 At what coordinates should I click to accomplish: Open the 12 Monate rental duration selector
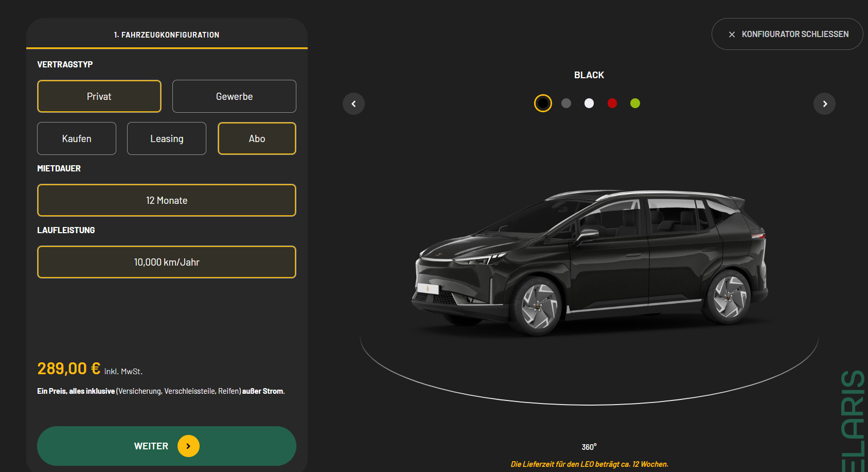[x=167, y=200]
